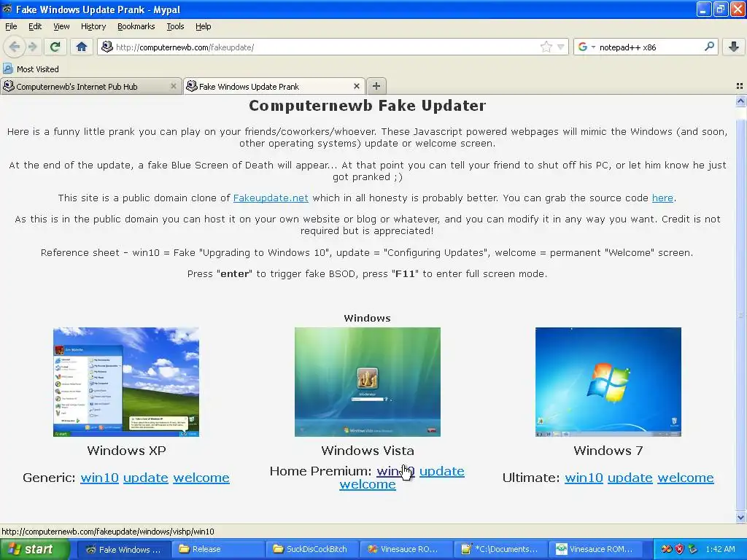Open the URL history dropdown arrow
This screenshot has width=747, height=560.
coord(561,47)
